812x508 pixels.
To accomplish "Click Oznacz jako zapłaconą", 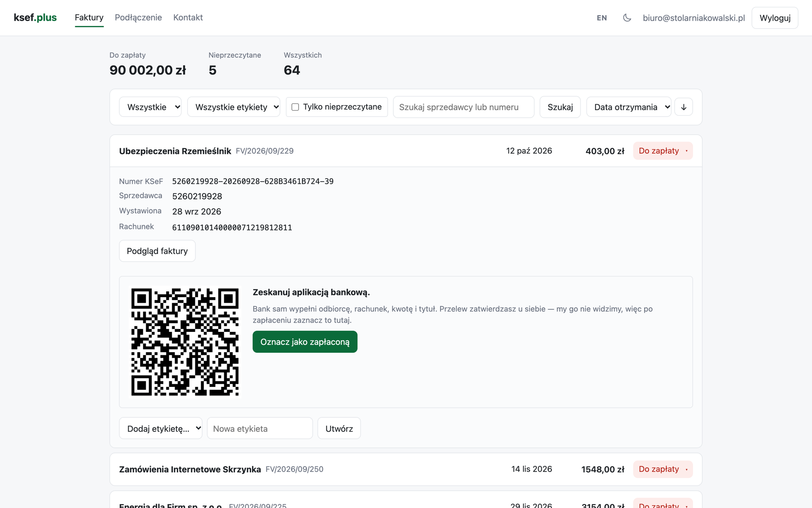I will pyautogui.click(x=305, y=342).
